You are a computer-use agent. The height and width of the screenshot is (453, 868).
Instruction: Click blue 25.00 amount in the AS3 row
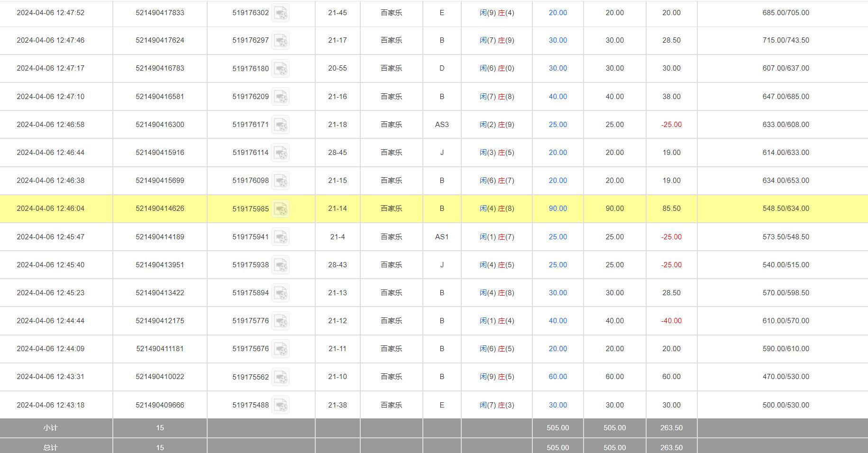[x=557, y=125]
